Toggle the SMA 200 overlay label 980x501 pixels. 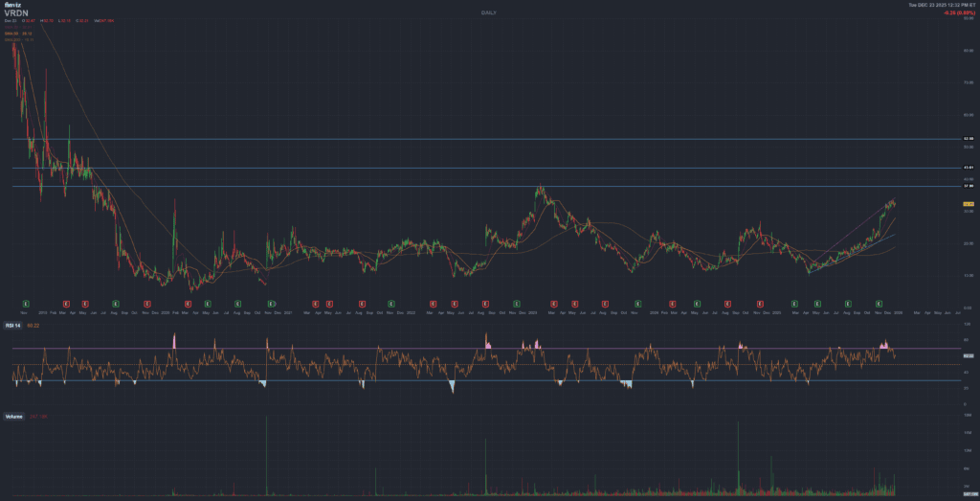pyautogui.click(x=13, y=40)
